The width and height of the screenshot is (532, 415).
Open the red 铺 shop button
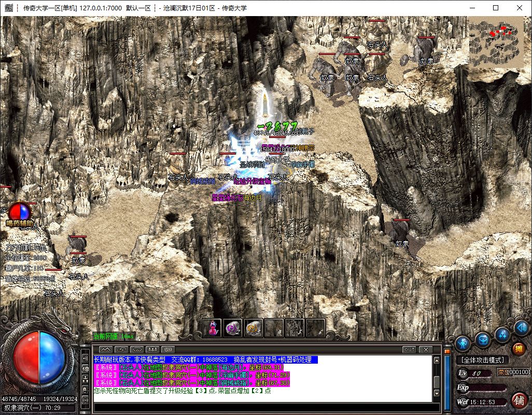click(519, 400)
